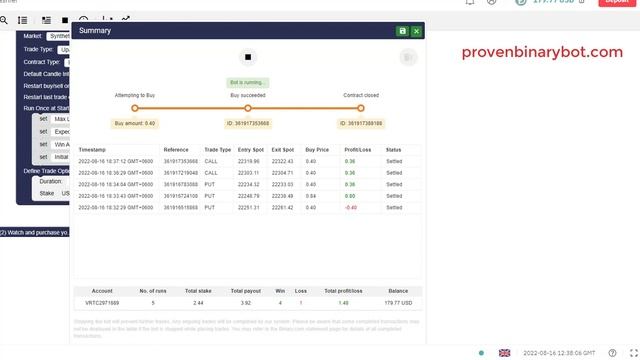The image size is (640, 360).
Task: Select the 18:34:04 trade row timestamp
Action: pos(116,184)
